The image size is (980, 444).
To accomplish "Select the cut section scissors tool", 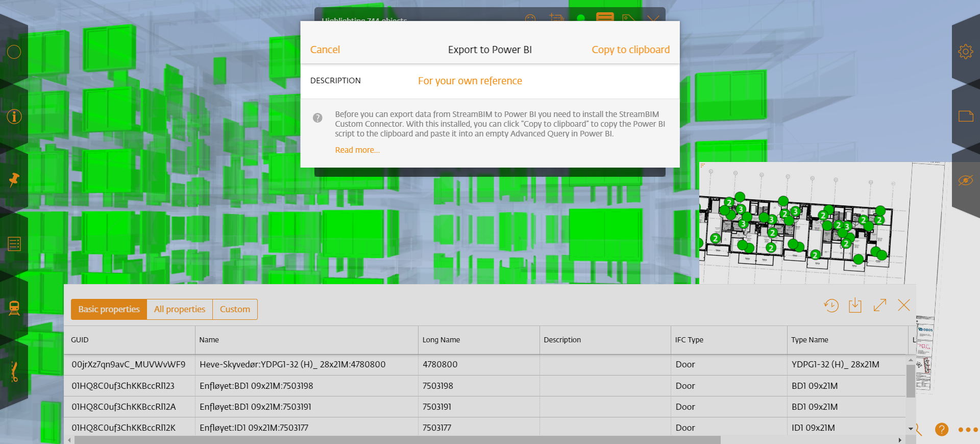I will pos(14,372).
